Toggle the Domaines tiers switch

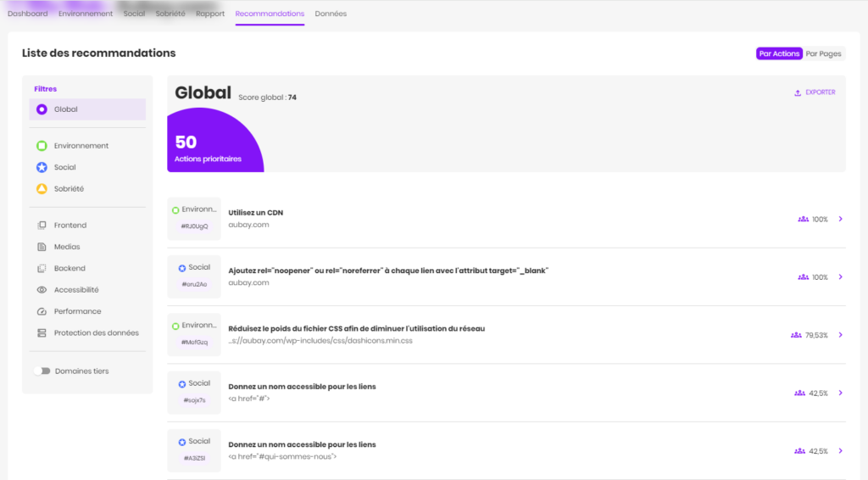coord(42,371)
